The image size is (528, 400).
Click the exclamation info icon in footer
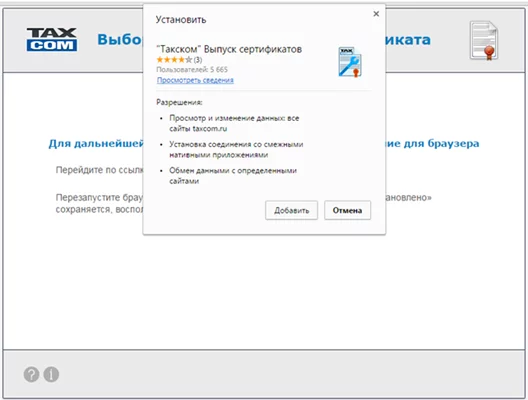coord(51,374)
